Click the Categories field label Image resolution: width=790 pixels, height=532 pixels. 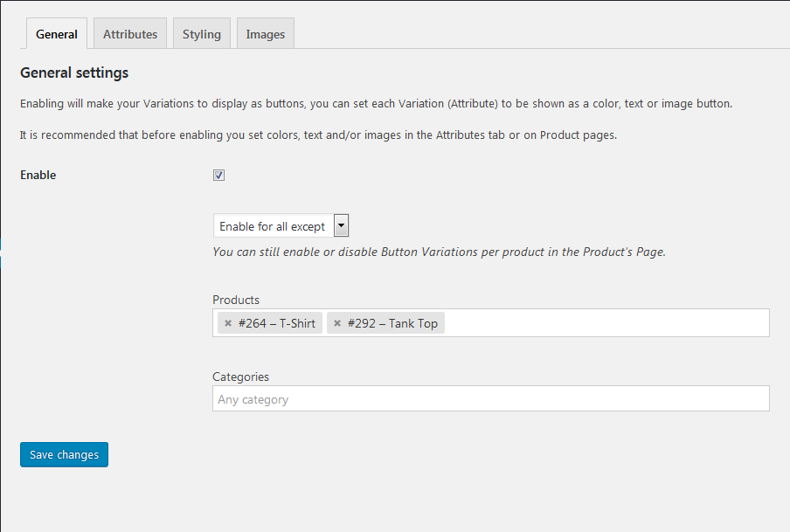pos(241,377)
